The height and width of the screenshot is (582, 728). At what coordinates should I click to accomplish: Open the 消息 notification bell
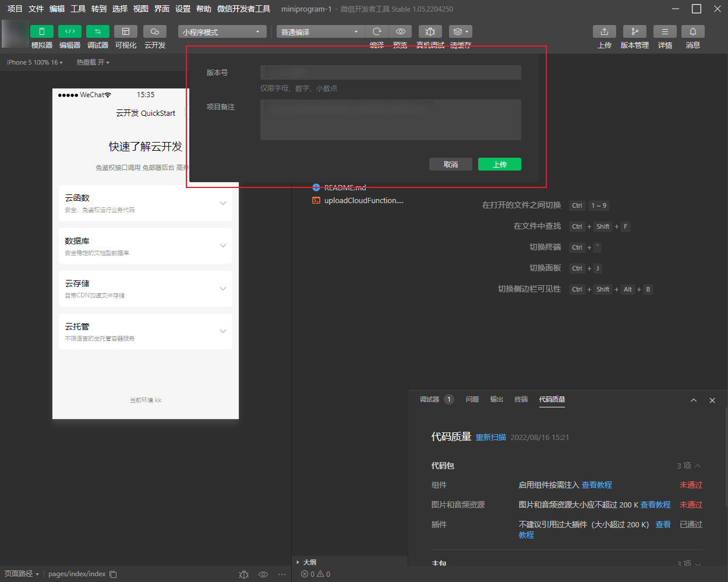pos(693,31)
